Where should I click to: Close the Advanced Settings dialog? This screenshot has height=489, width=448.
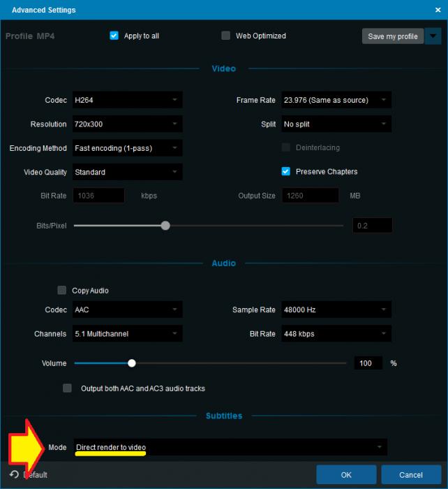point(438,10)
